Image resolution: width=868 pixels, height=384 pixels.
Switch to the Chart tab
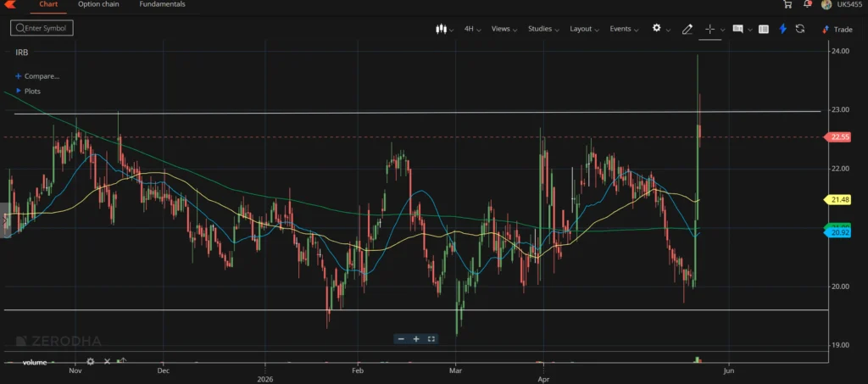(x=48, y=4)
